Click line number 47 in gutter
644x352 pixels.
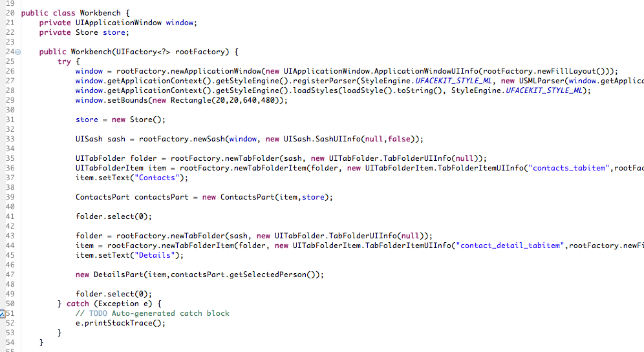tap(10, 275)
